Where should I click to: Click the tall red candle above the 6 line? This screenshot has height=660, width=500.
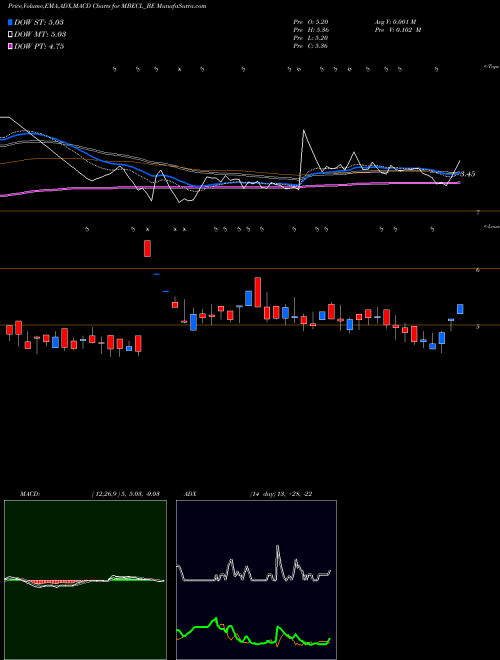[147, 248]
